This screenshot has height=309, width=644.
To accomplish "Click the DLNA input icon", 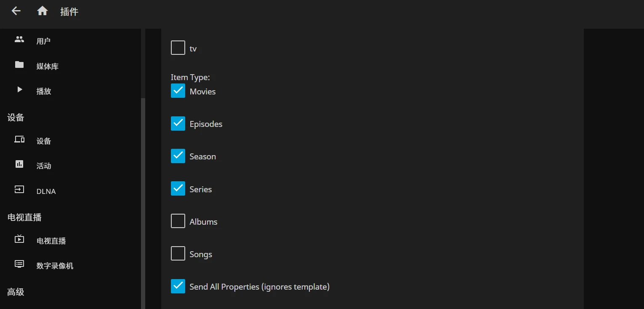I will click(19, 190).
